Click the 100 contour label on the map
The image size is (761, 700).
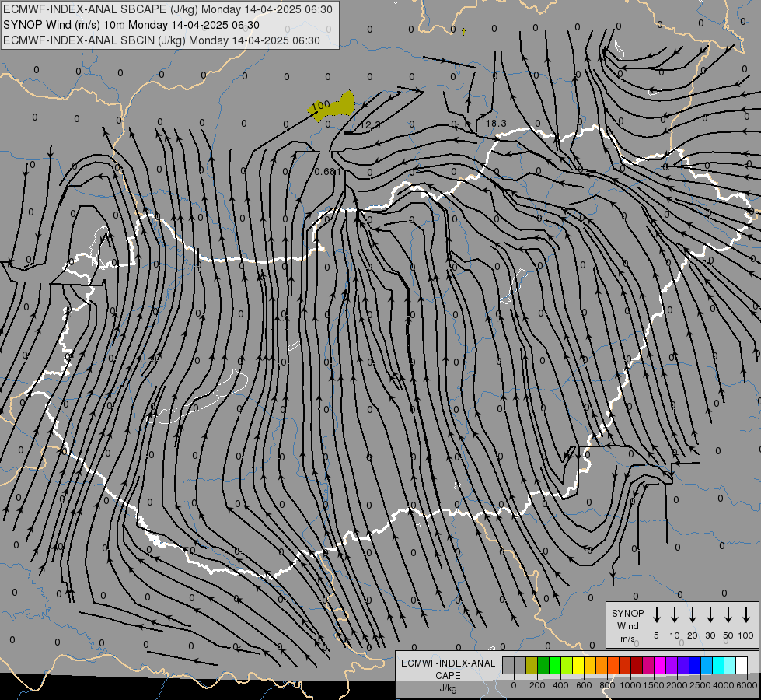[x=321, y=105]
